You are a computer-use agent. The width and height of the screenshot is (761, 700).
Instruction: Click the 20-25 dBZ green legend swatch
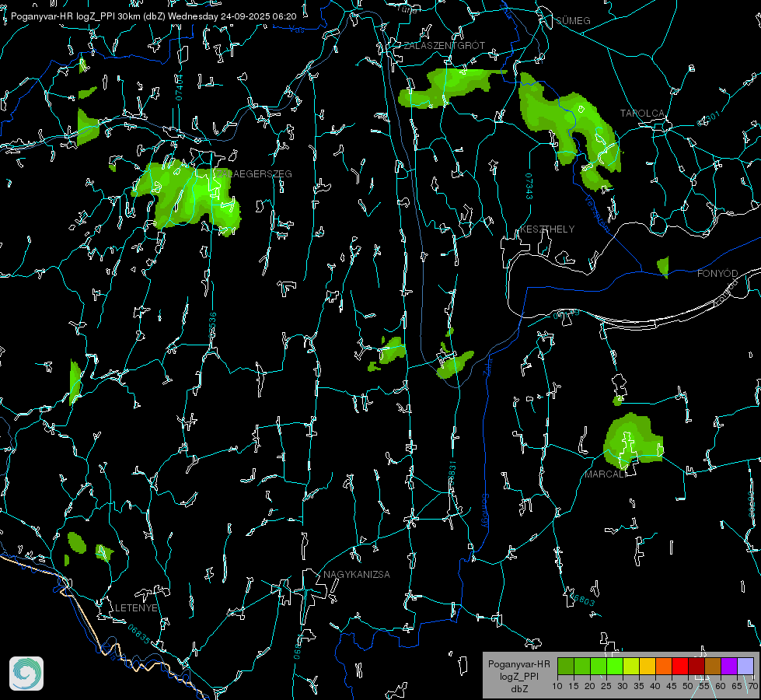599,666
